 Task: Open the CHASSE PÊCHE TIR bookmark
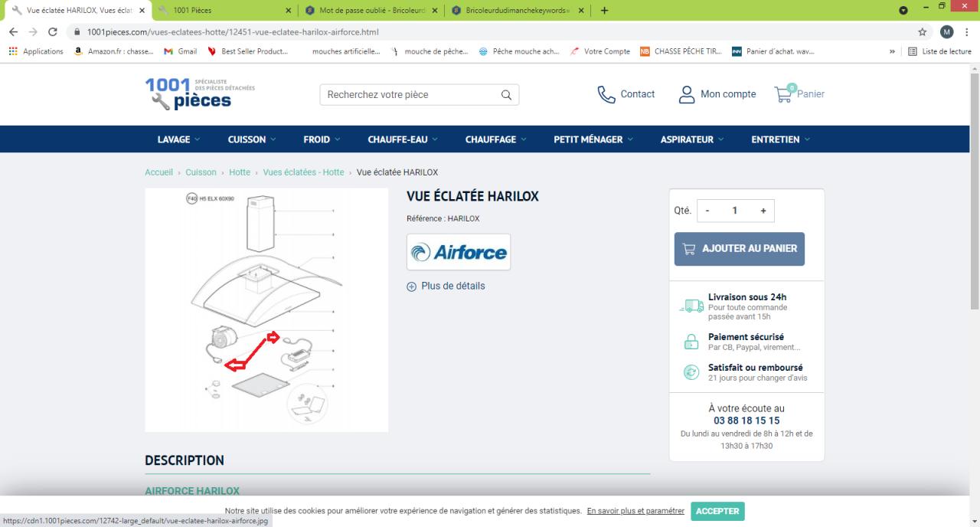point(681,51)
